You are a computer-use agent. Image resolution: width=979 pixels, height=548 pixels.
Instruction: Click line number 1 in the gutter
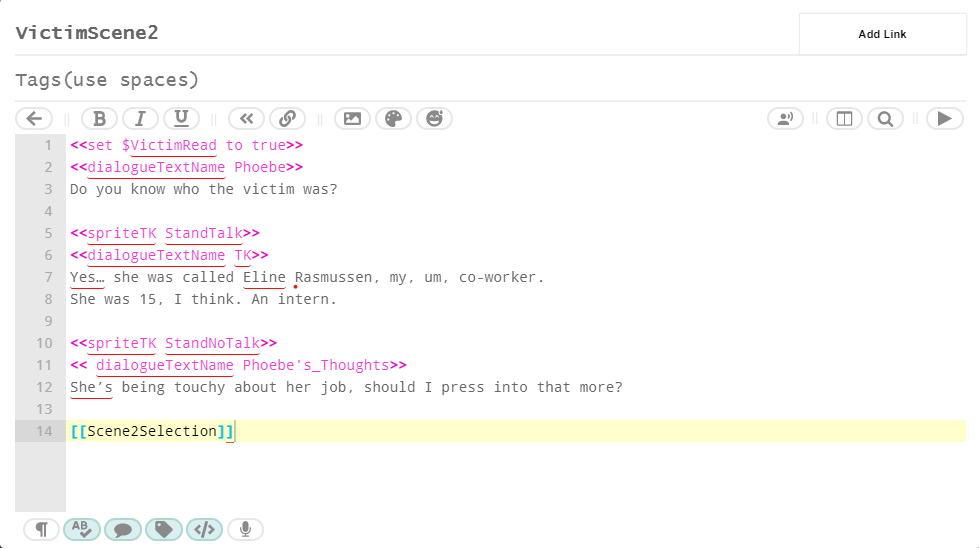(x=48, y=145)
